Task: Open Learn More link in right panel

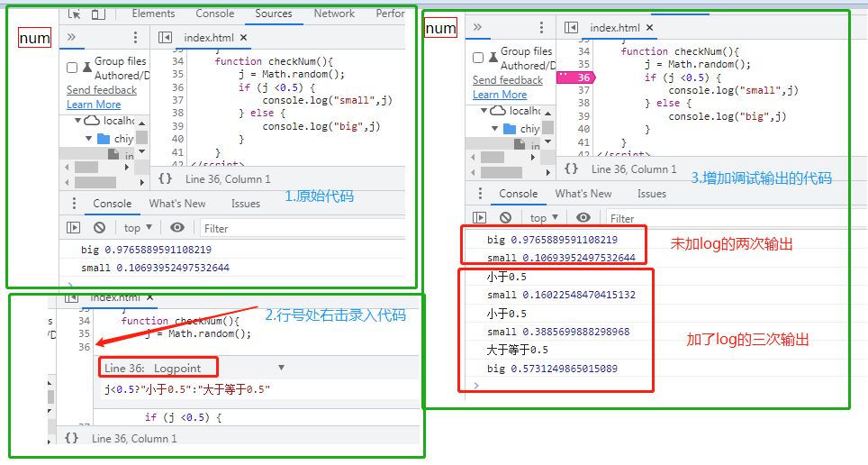Action: (x=500, y=95)
